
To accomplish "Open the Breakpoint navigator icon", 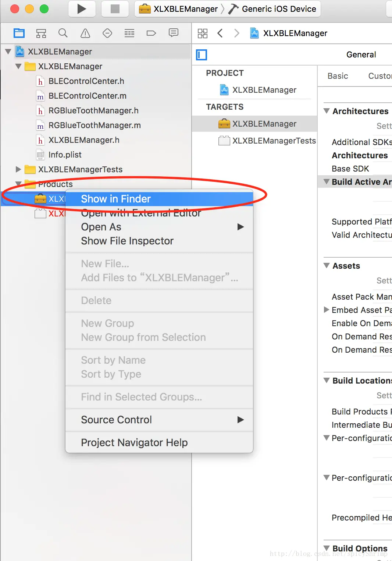I will (x=151, y=33).
